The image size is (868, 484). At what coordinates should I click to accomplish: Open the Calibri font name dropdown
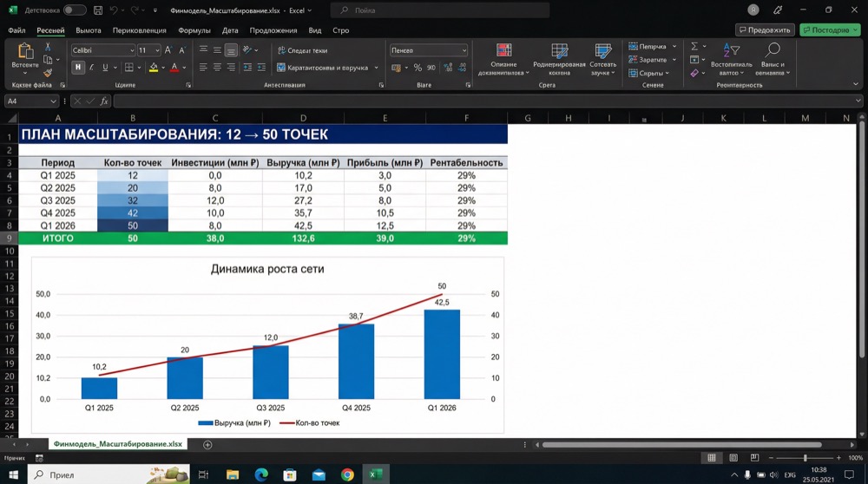tap(102, 50)
